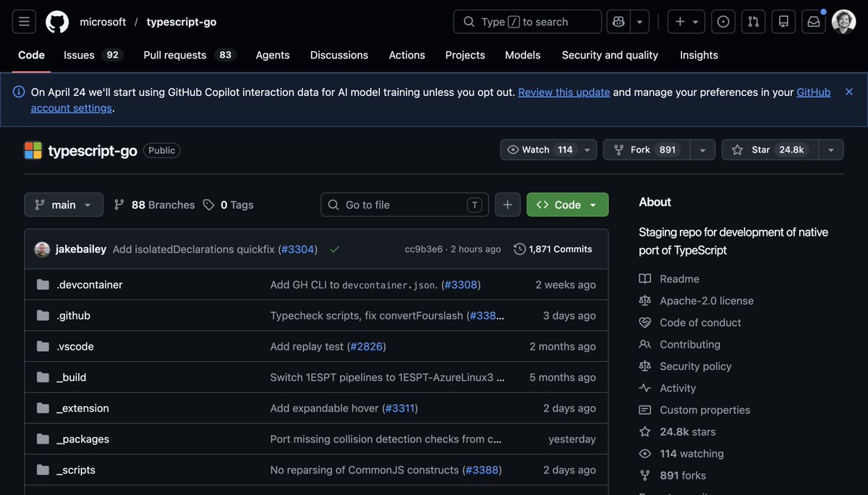Viewport: 868px width, 495px height.
Task: Open the Models tab
Action: (x=523, y=55)
